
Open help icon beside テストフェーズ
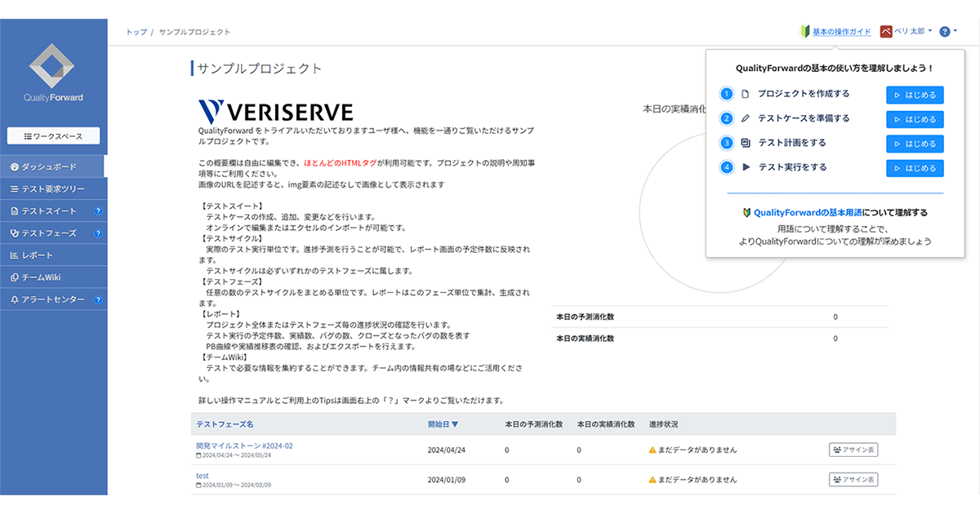[x=98, y=233]
